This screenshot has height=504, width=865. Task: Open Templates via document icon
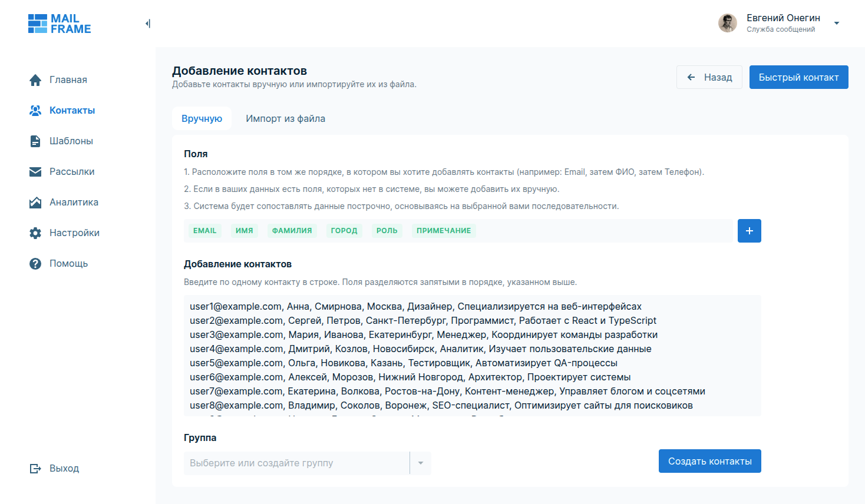tap(35, 141)
